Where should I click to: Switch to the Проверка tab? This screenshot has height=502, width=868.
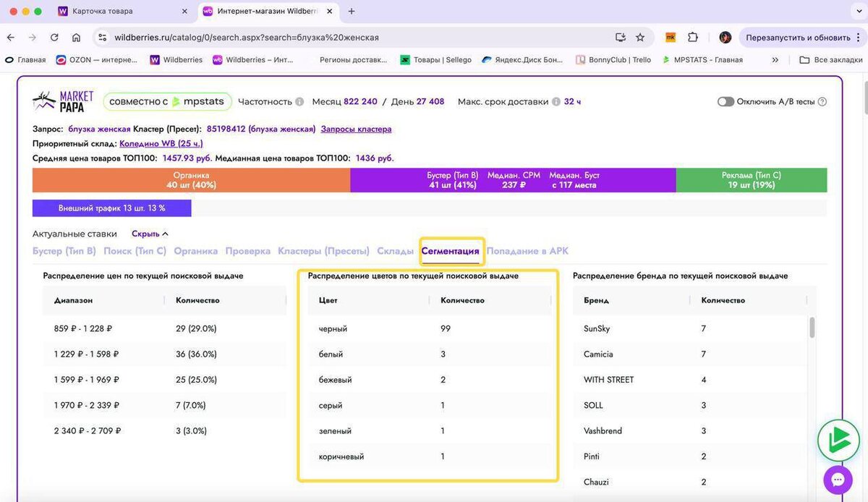pos(247,251)
